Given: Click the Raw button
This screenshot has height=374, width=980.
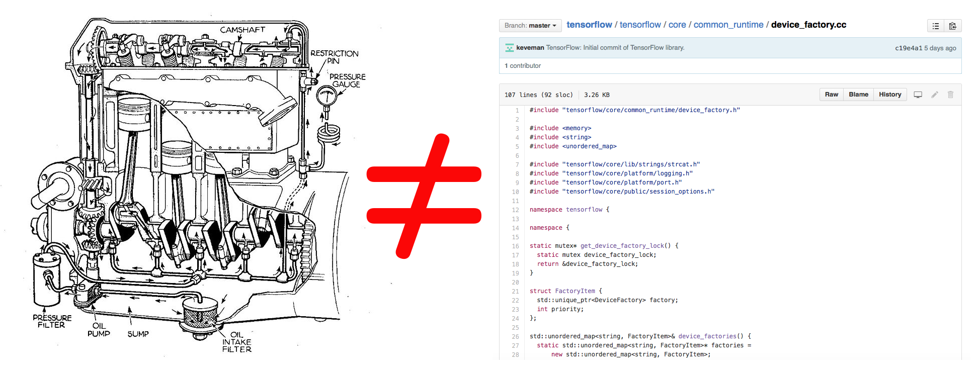Looking at the screenshot, I should point(832,95).
